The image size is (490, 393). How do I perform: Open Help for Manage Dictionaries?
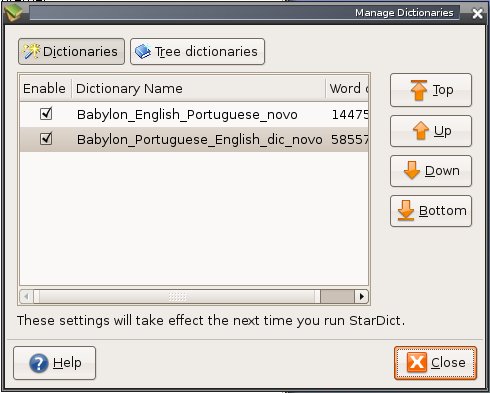click(x=54, y=363)
